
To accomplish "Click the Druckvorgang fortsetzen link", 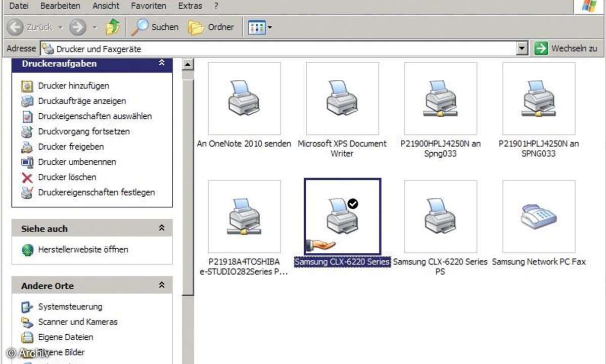I will pyautogui.click(x=84, y=131).
